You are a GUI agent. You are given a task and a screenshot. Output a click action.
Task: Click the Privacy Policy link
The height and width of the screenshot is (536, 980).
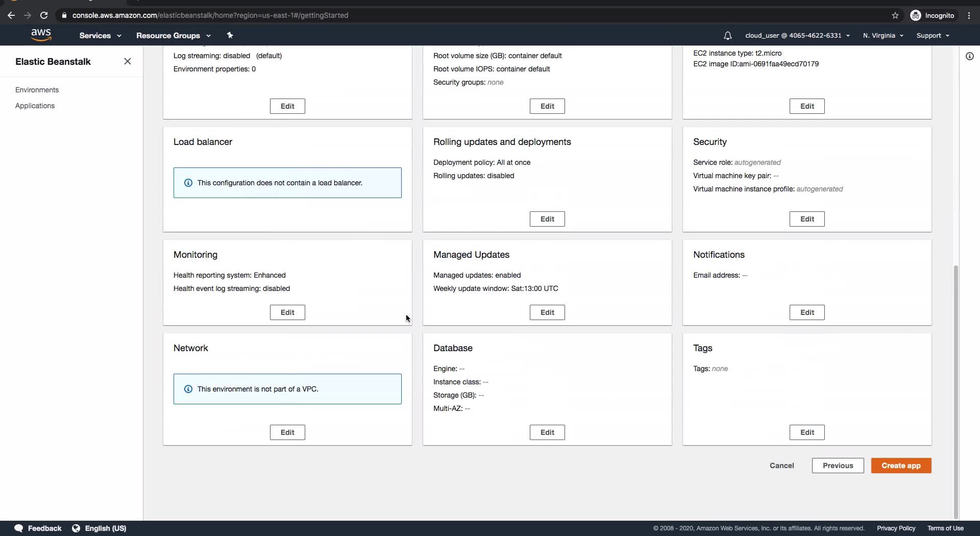(896, 528)
